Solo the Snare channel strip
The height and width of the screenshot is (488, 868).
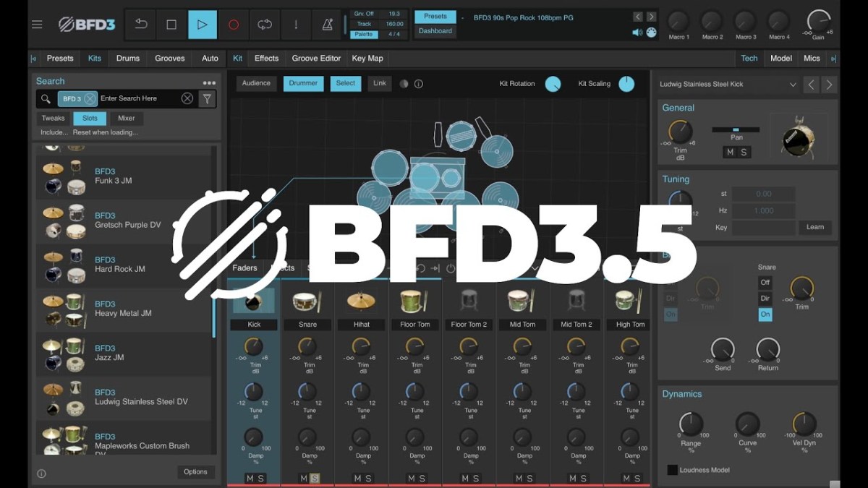[x=313, y=478]
